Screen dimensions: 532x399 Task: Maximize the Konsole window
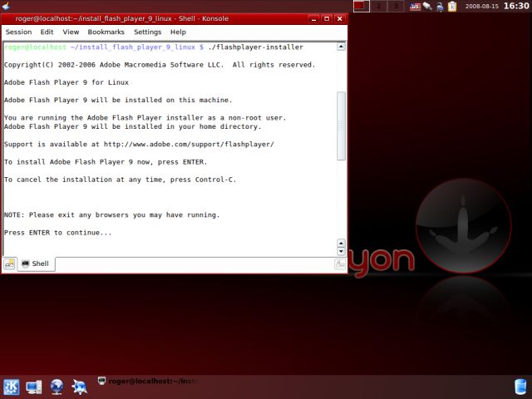click(327, 18)
